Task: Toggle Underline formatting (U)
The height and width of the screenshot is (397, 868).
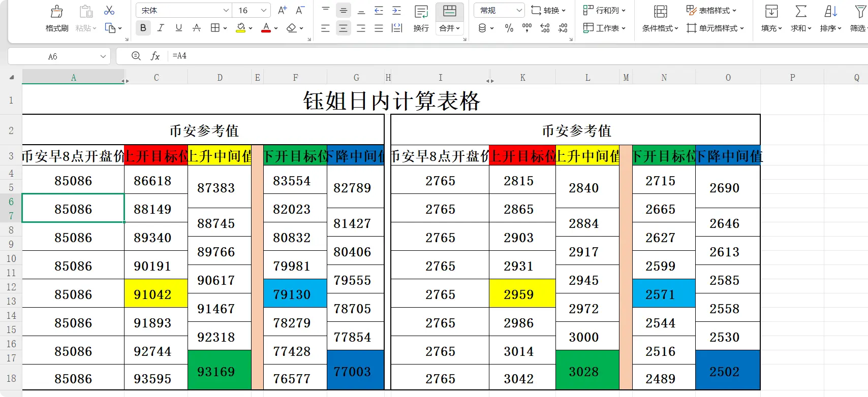Action: (178, 28)
